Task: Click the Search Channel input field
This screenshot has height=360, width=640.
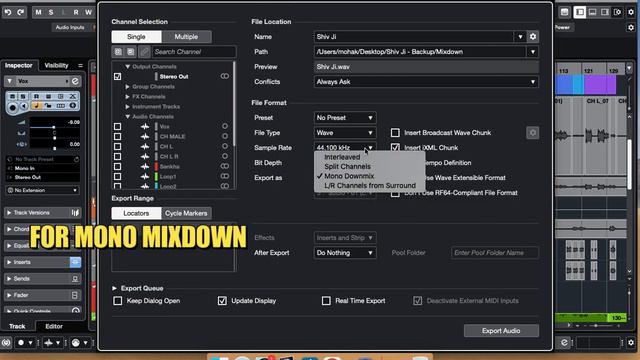Action: click(194, 52)
